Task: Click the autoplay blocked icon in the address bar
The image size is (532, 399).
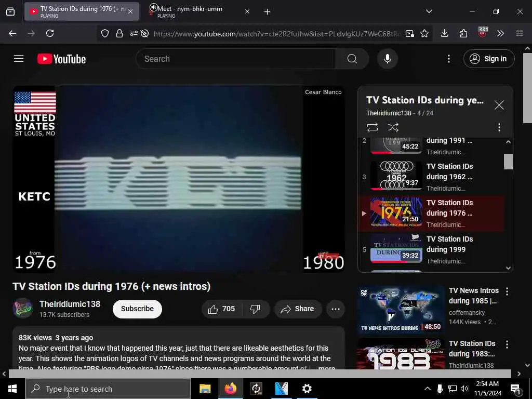Action: (x=145, y=33)
